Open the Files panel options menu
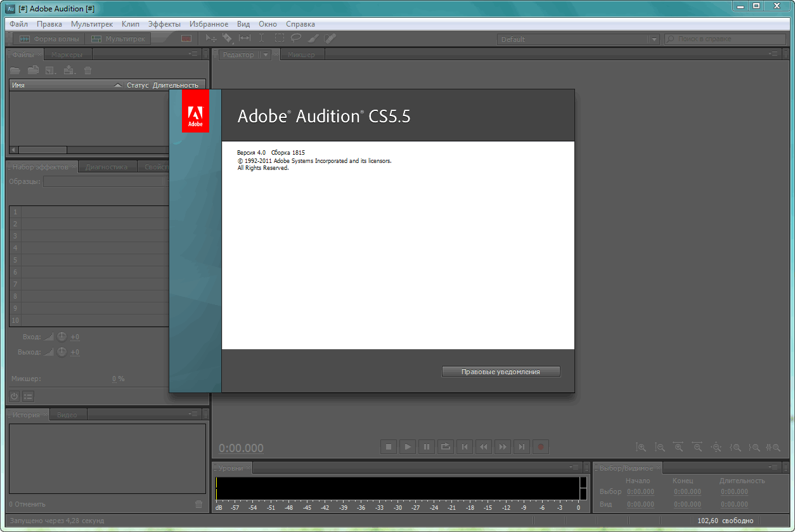Image resolution: width=795 pixels, height=532 pixels. coord(193,55)
